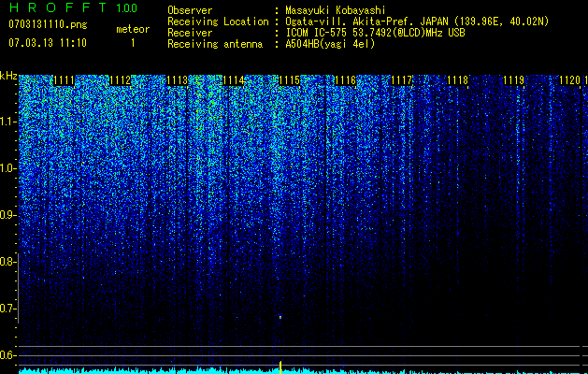This screenshot has width=588, height=374.
Task: Click the 1113 time axis marker
Action: (177, 80)
